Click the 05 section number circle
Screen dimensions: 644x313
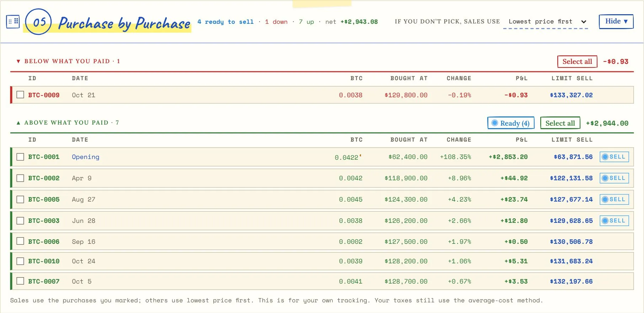click(38, 22)
